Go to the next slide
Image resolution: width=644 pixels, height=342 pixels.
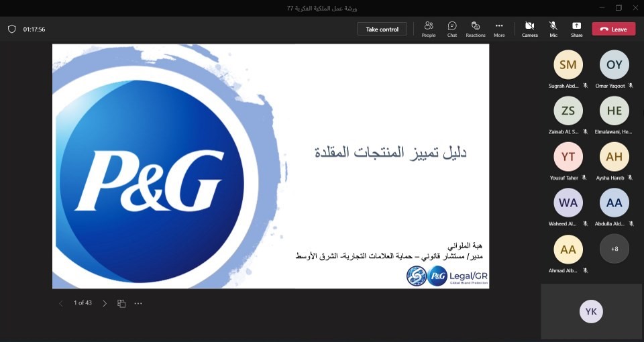tap(105, 303)
